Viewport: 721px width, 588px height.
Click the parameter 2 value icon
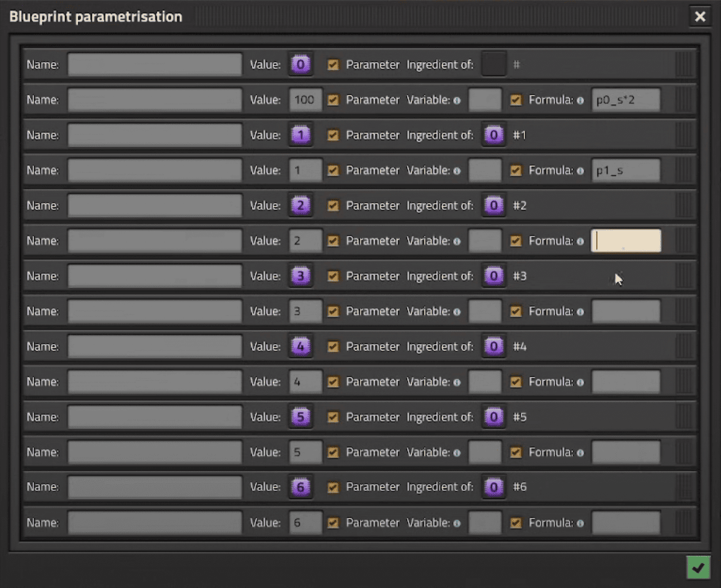pos(301,205)
